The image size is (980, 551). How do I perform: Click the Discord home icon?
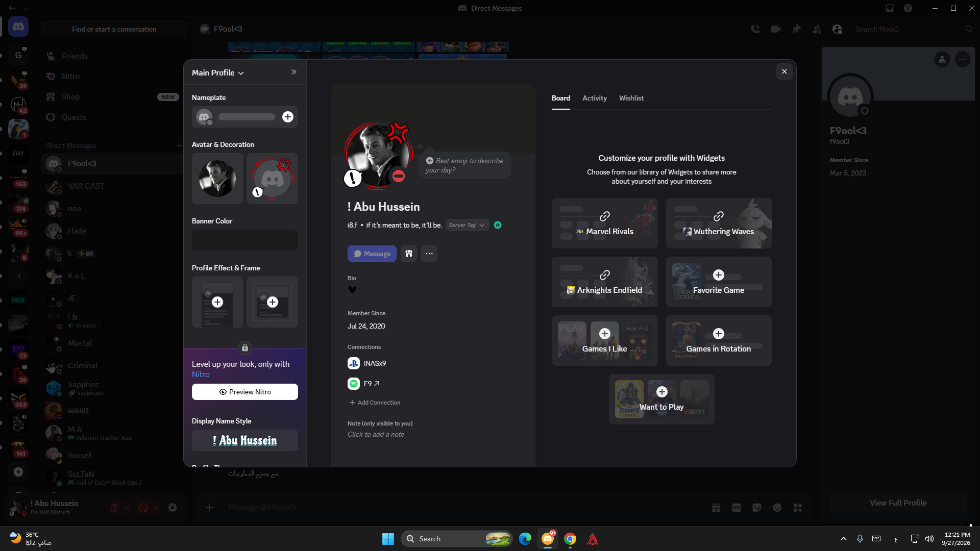(18, 27)
